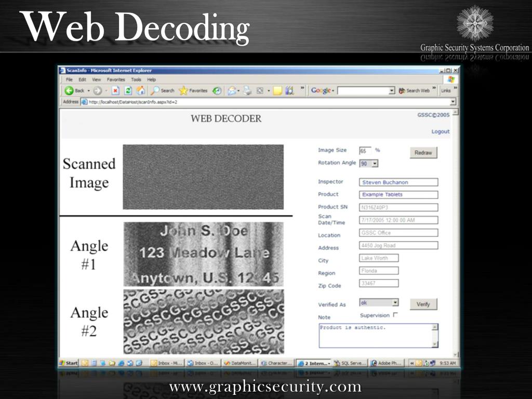Click the Back navigation button
532x399 pixels.
75,90
